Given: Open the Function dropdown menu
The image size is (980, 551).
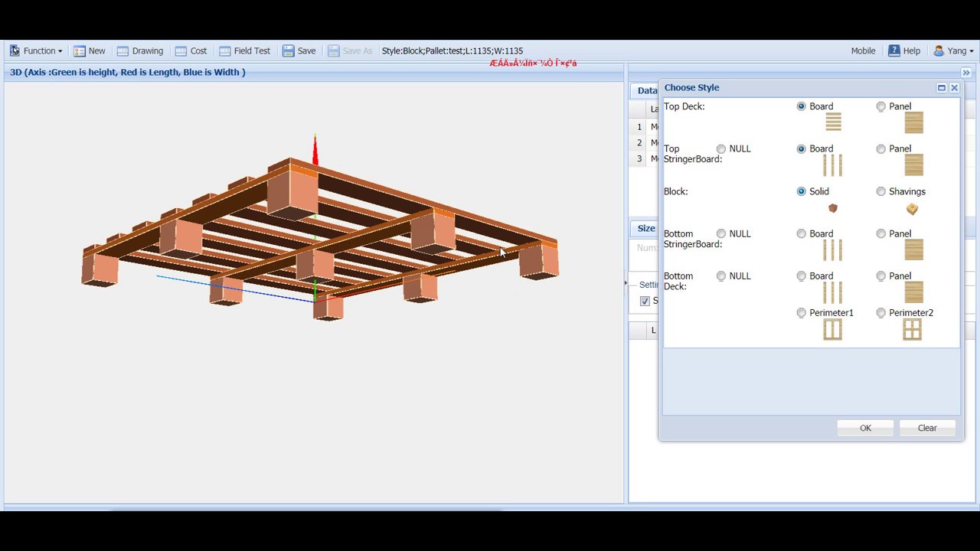Looking at the screenshot, I should point(36,51).
